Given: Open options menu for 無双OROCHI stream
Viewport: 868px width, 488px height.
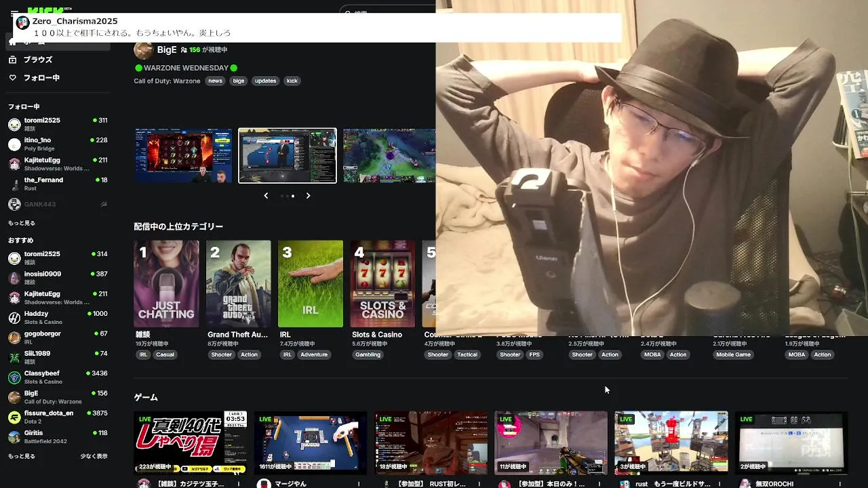Looking at the screenshot, I should click(840, 484).
